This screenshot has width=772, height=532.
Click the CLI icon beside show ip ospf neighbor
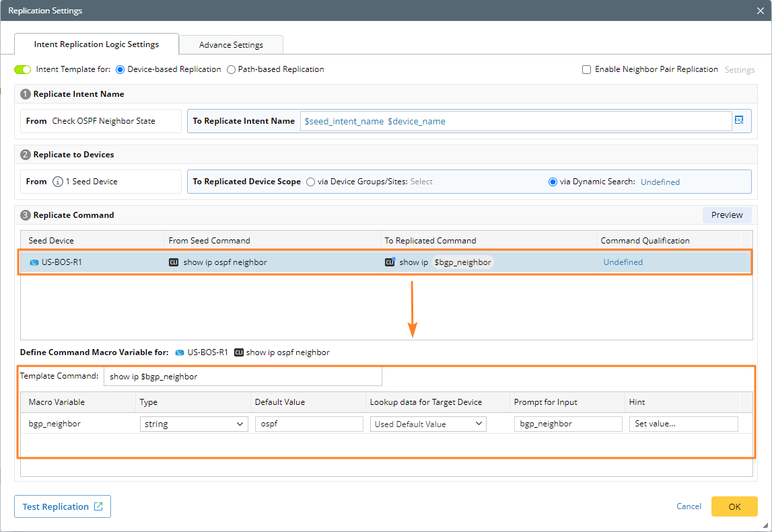(174, 262)
